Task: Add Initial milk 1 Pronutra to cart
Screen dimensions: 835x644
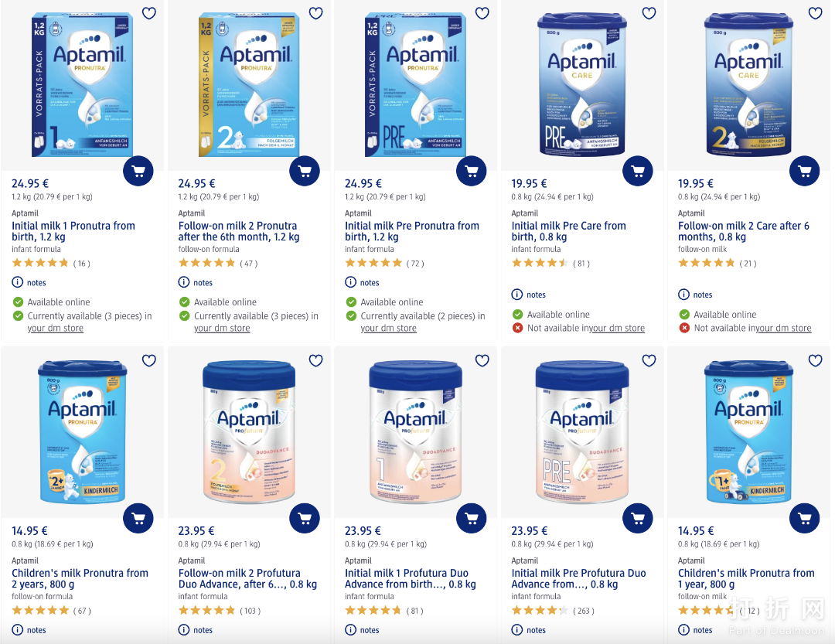Action: tap(138, 171)
